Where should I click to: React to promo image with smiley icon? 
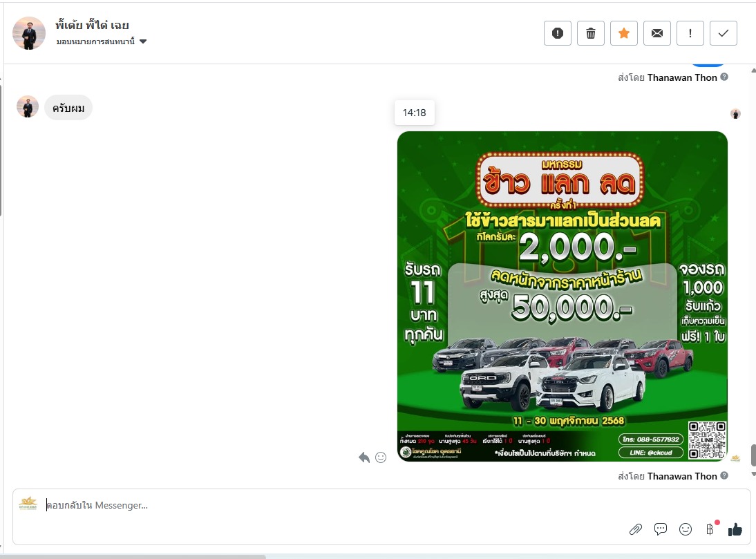point(381,457)
